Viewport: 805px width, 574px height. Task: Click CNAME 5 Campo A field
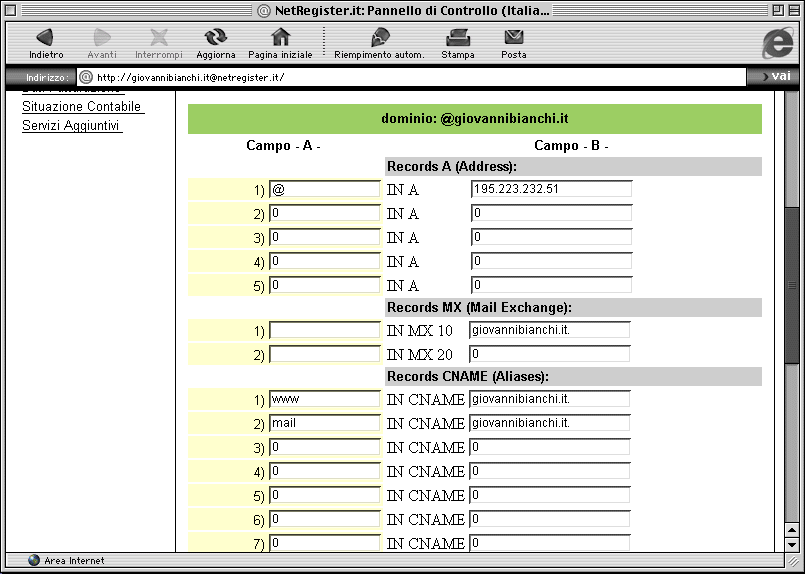[324, 496]
